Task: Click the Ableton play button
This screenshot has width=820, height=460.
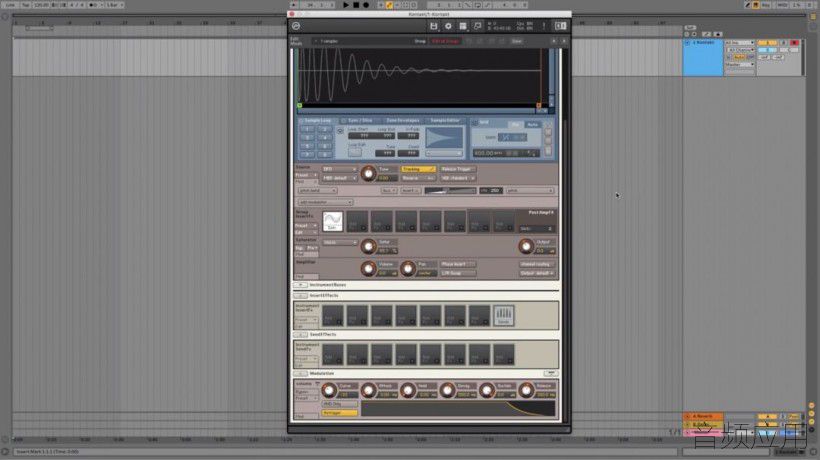Action: click(346, 5)
